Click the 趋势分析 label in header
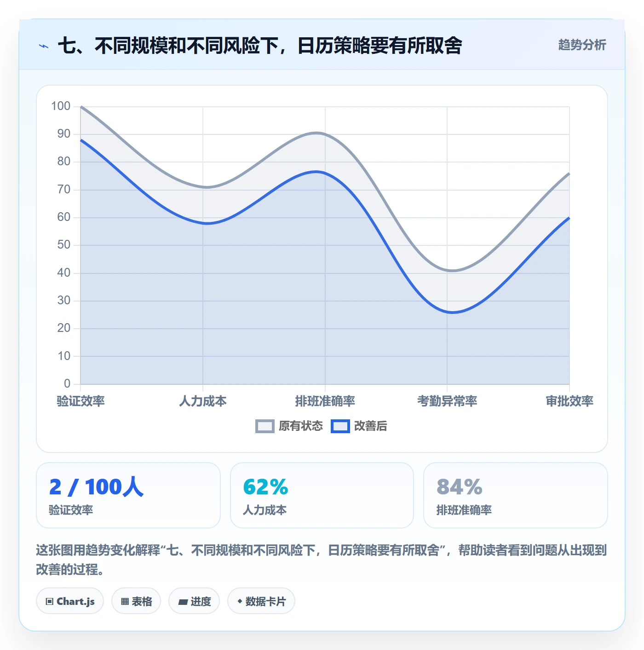 582,45
